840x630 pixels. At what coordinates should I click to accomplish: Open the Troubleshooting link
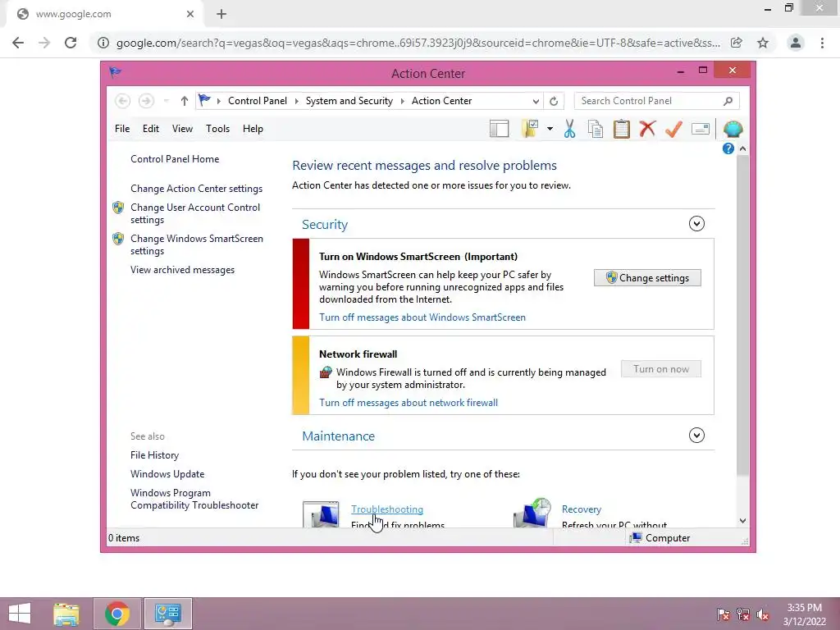387,509
